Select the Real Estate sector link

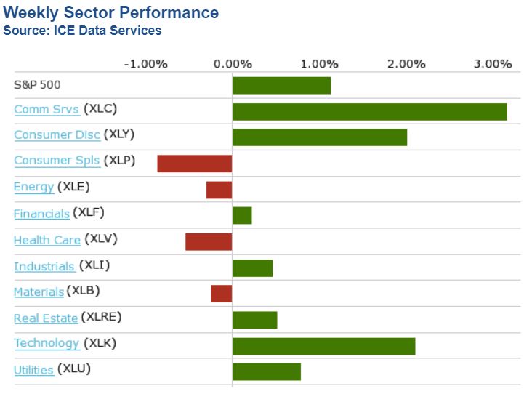pyautogui.click(x=45, y=318)
